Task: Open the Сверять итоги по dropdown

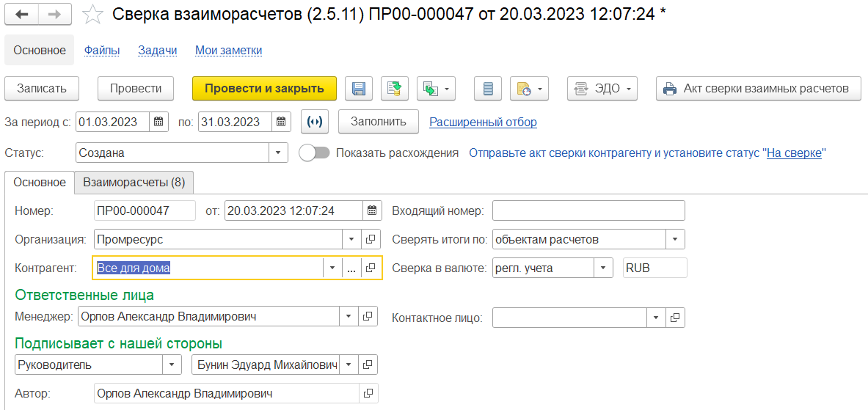Action: 675,239
